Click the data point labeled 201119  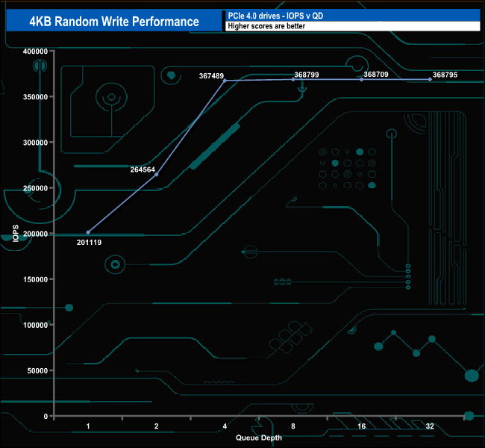point(88,232)
